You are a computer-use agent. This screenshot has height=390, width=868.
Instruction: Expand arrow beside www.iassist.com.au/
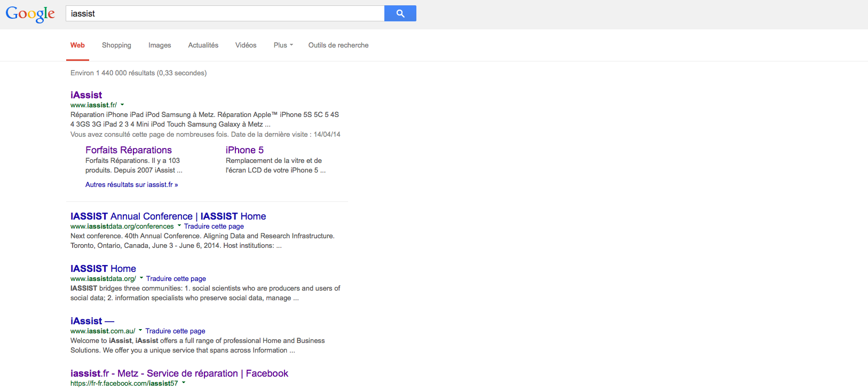(x=140, y=331)
